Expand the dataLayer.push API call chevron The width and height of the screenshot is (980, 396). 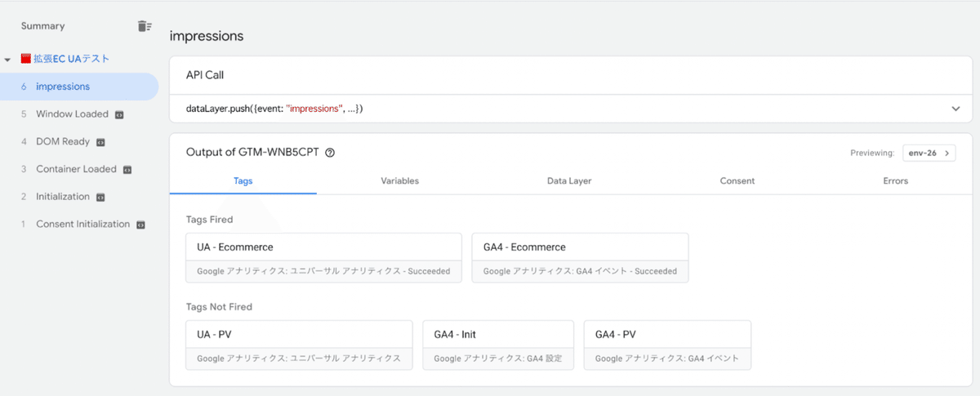pos(955,109)
